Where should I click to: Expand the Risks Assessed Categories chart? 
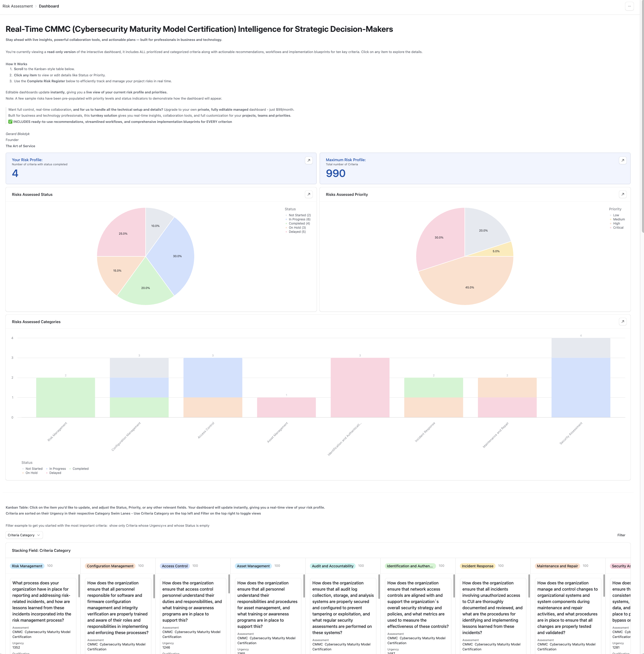pyautogui.click(x=623, y=321)
